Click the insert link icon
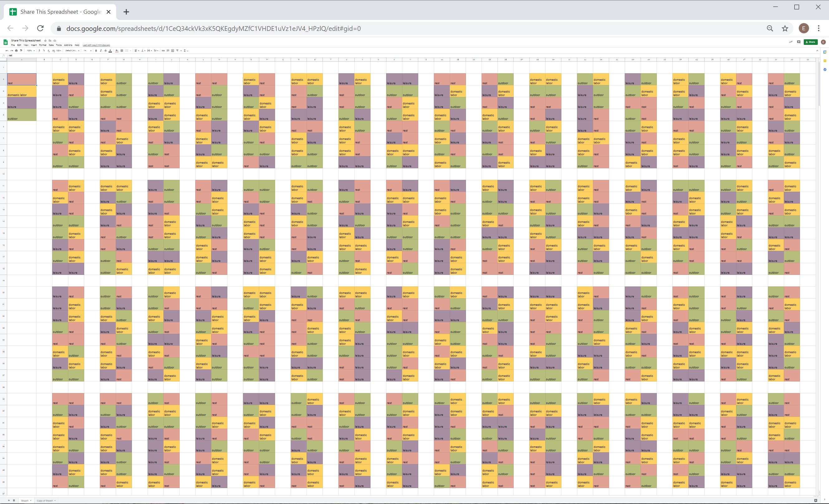The width and height of the screenshot is (829, 504). (163, 51)
